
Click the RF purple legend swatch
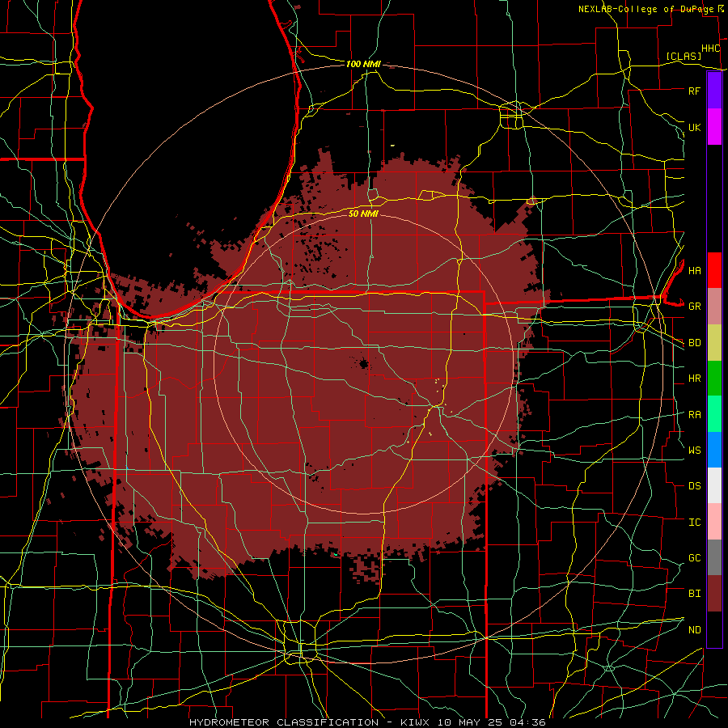point(714,91)
